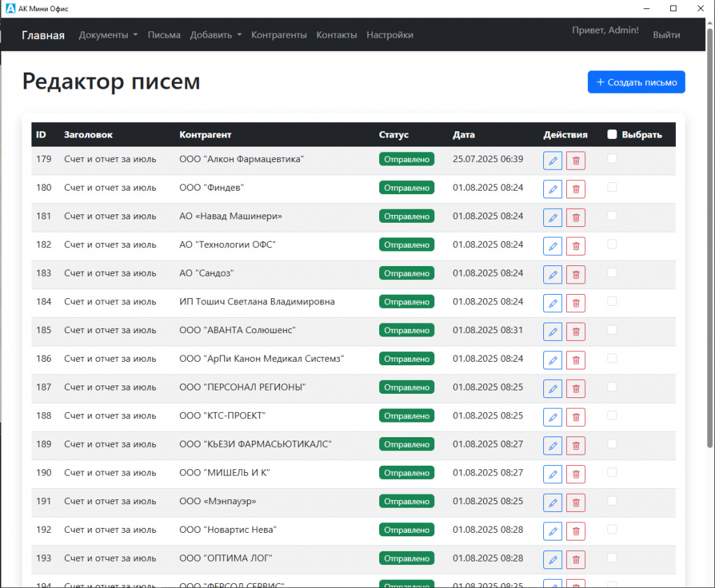
Task: Delete letter 192 ООО "Новартис Нева"
Action: tap(575, 531)
